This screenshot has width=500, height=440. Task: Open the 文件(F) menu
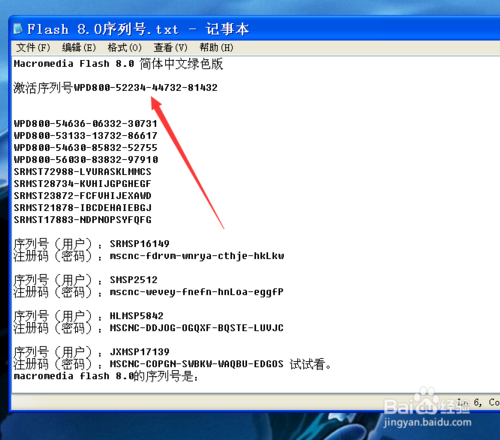(x=33, y=48)
